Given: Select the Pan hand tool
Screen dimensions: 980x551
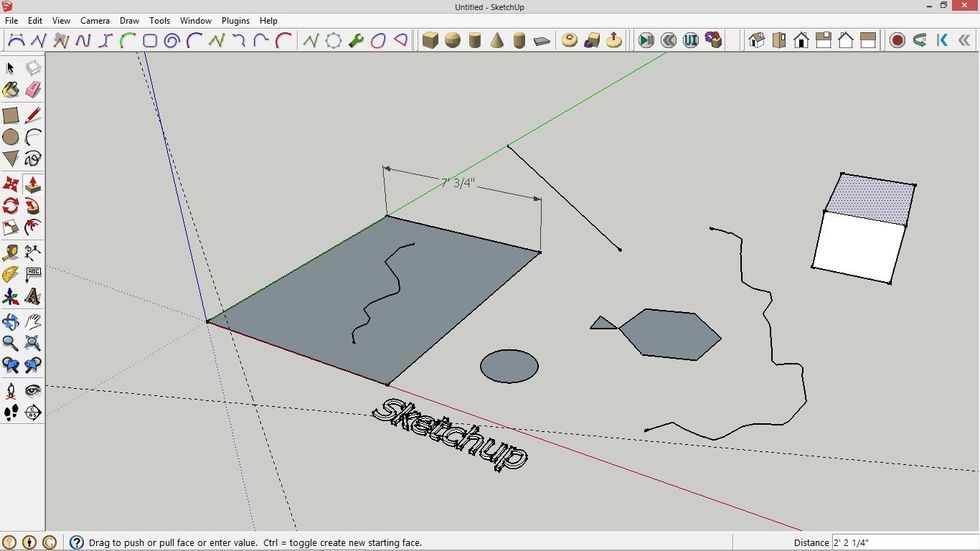Looking at the screenshot, I should click(32, 322).
